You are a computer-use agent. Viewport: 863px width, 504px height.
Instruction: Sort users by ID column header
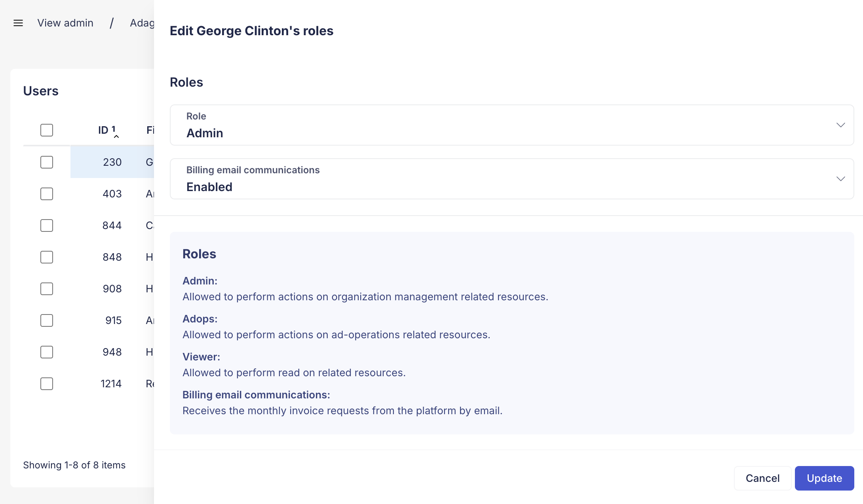tap(103, 130)
